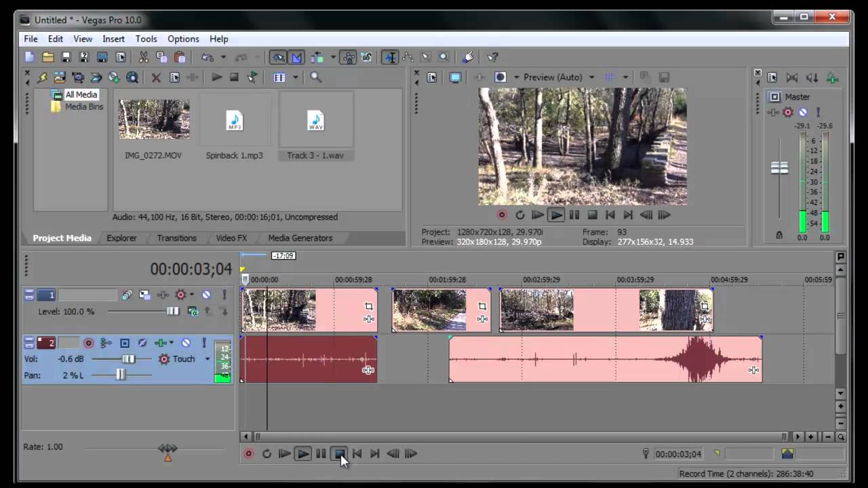
Task: Create a new project with the New icon
Action: pos(30,58)
